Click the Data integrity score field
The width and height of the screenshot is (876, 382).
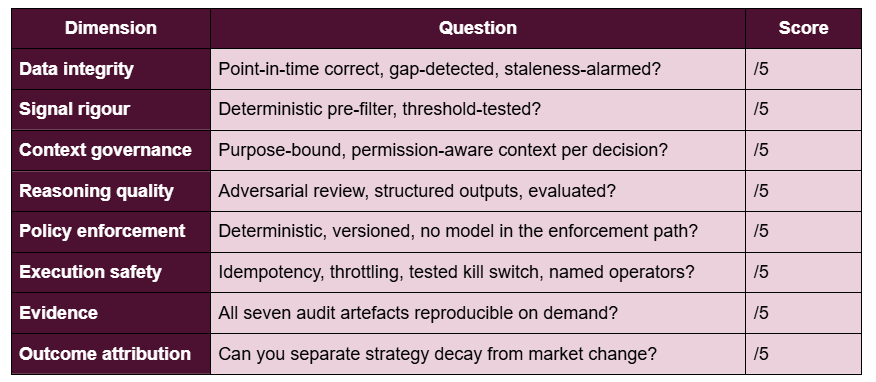pos(803,69)
